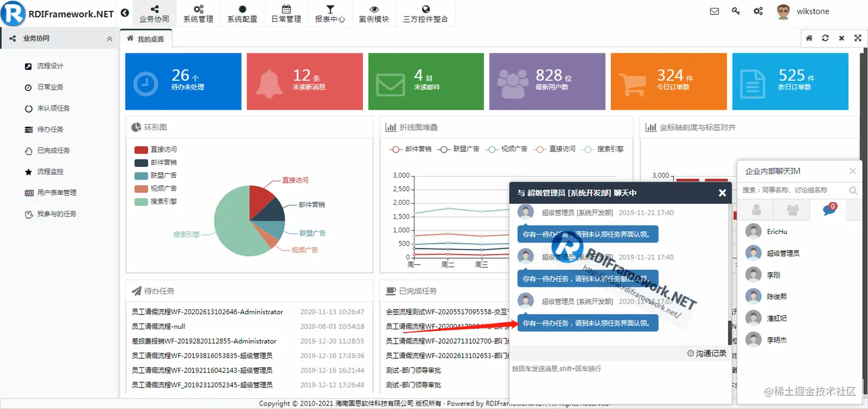Viewport: 868px width, 409px height.
Task: Collapse the 业务协同 sidebar section
Action: click(x=110, y=38)
